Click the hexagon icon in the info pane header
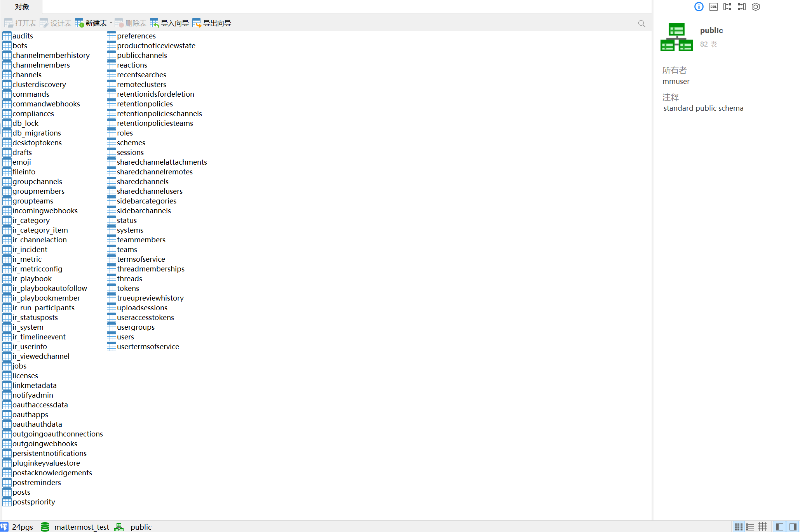800x532 pixels. (x=755, y=7)
